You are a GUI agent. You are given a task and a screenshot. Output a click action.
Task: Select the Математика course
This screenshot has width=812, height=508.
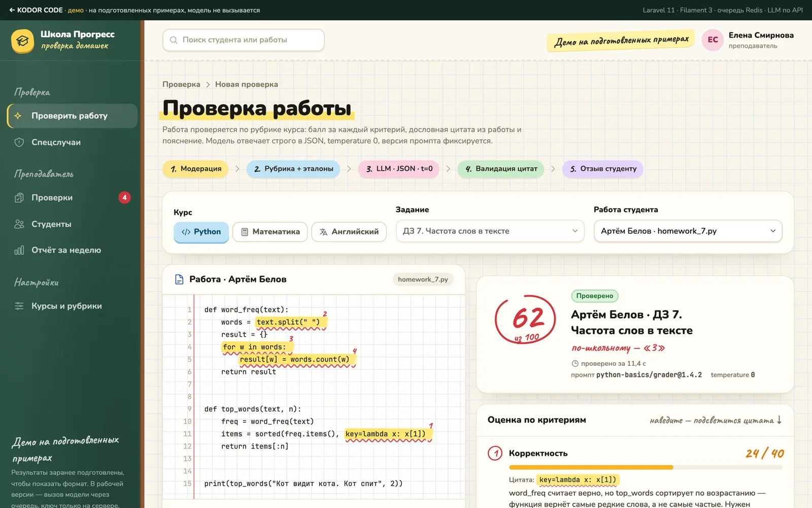(x=270, y=232)
